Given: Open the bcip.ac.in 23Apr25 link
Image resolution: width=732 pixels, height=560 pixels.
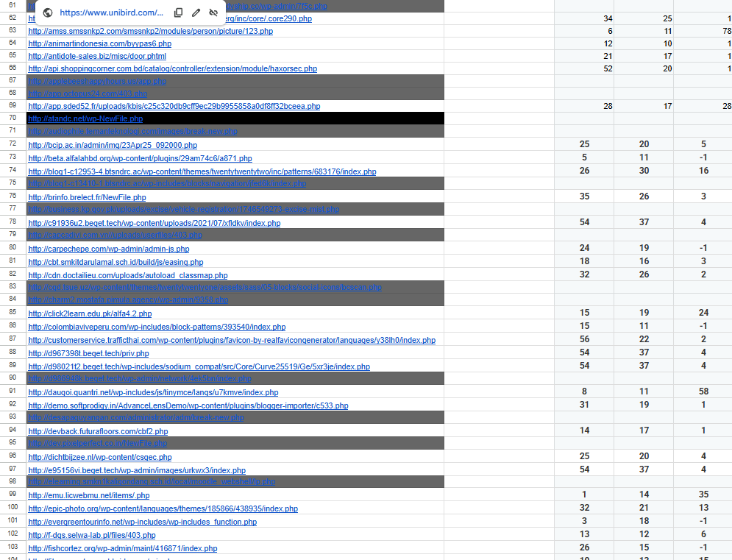Looking at the screenshot, I should click(x=113, y=145).
